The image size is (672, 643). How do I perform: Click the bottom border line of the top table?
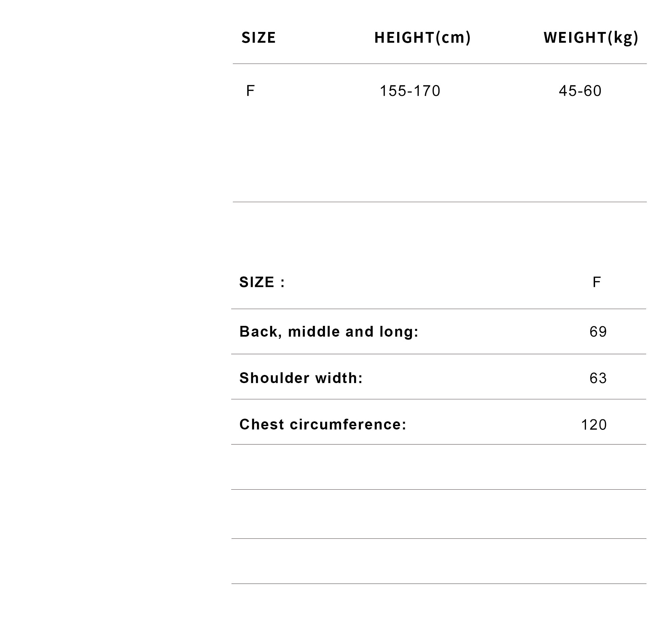(439, 202)
